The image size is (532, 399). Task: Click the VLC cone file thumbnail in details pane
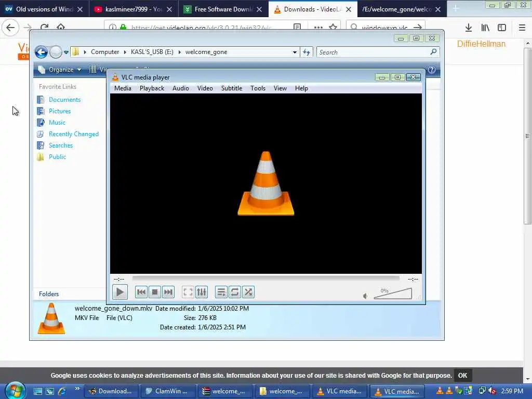[51, 318]
